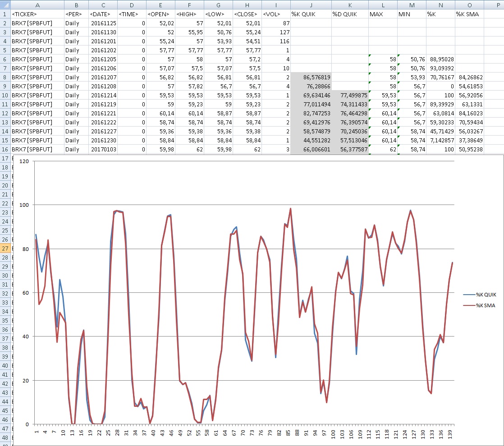Select column header O
The width and height of the screenshot is (504, 446).
coord(469,5)
